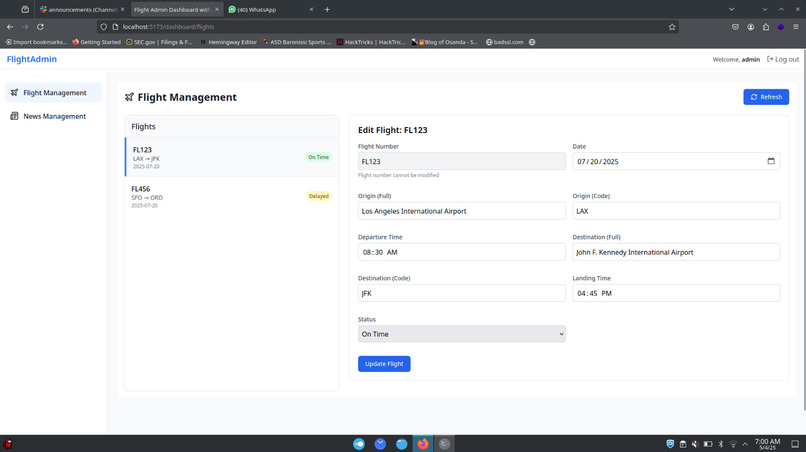Click the show desktop icon at taskbar right

[x=795, y=444]
